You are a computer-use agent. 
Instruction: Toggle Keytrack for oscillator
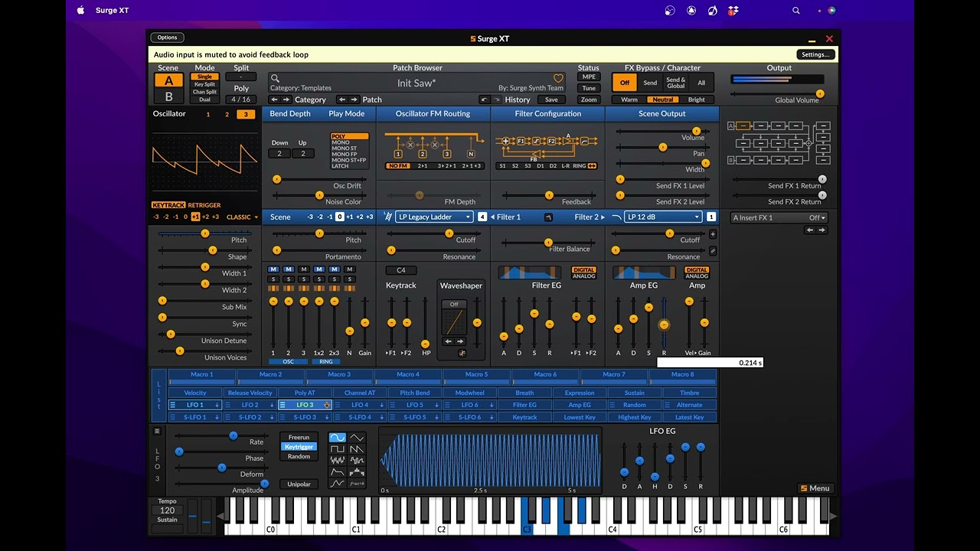click(x=168, y=205)
